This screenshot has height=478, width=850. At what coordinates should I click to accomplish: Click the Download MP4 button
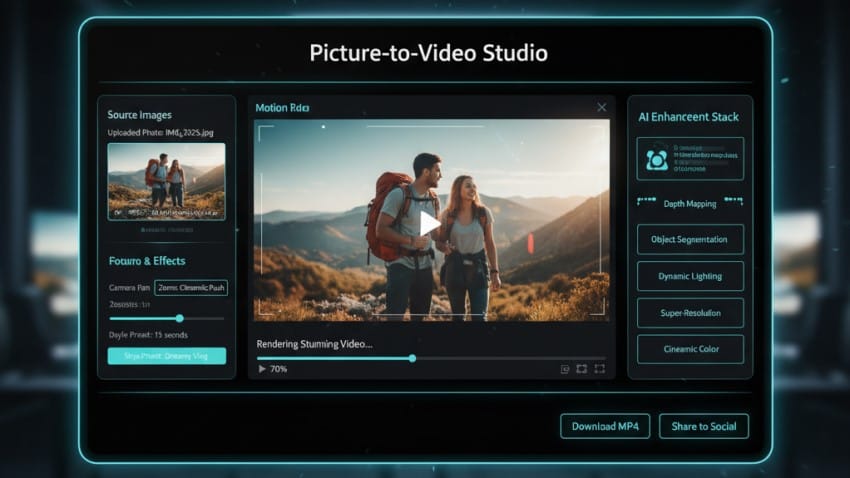click(605, 427)
